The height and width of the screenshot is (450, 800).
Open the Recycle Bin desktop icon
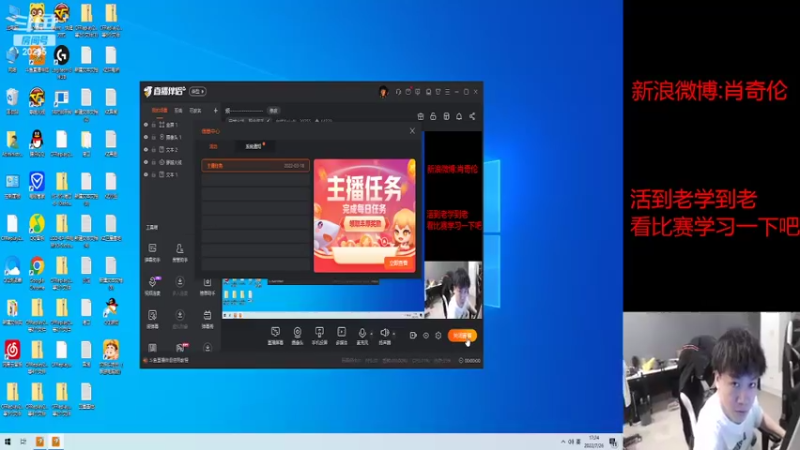tap(12, 100)
